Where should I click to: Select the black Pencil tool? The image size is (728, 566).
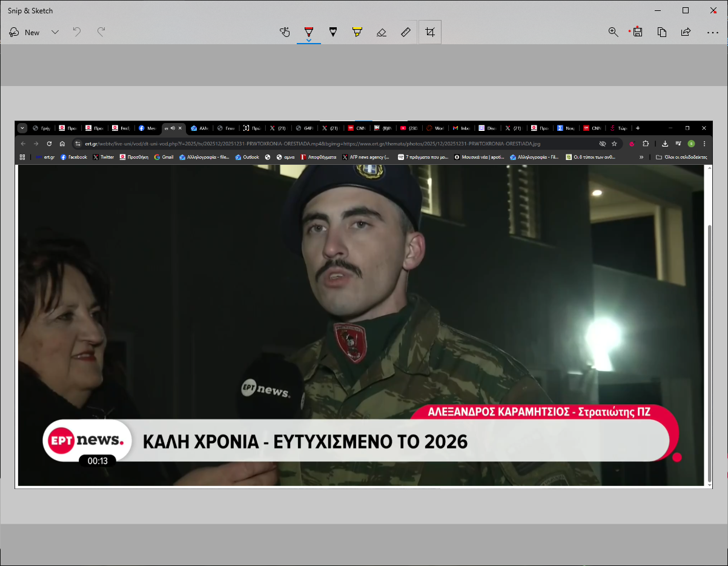[333, 32]
